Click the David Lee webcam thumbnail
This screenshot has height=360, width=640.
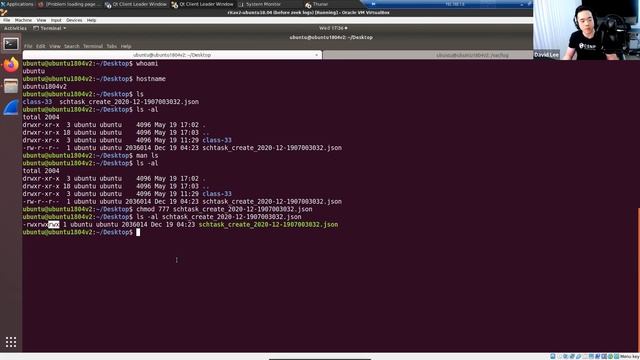tap(587, 30)
